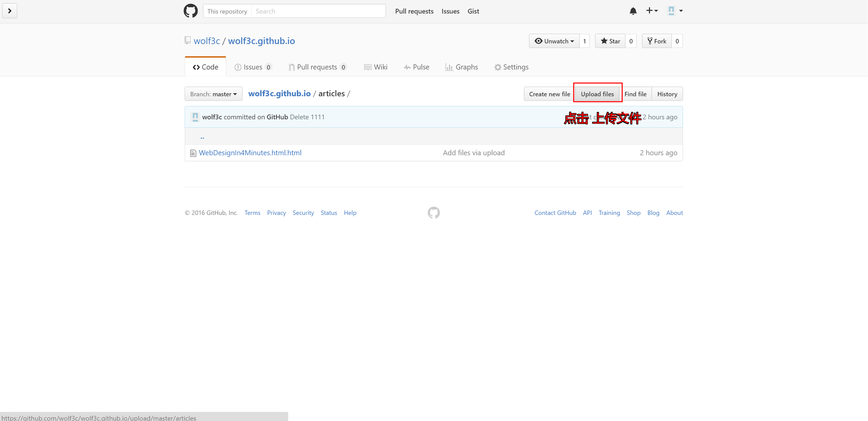Click the stargazers count 0

tap(631, 41)
